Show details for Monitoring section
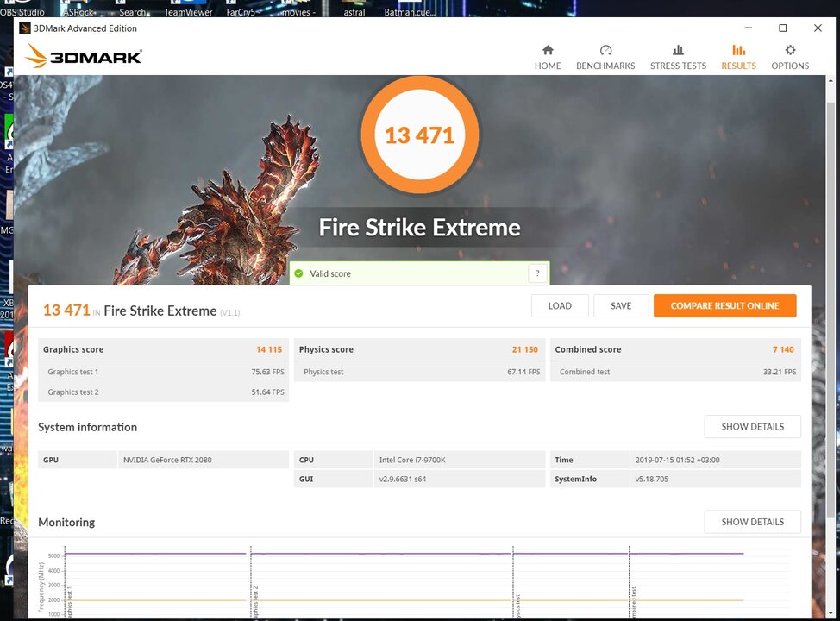Screen dimensions: 840x621 pyautogui.click(x=753, y=522)
